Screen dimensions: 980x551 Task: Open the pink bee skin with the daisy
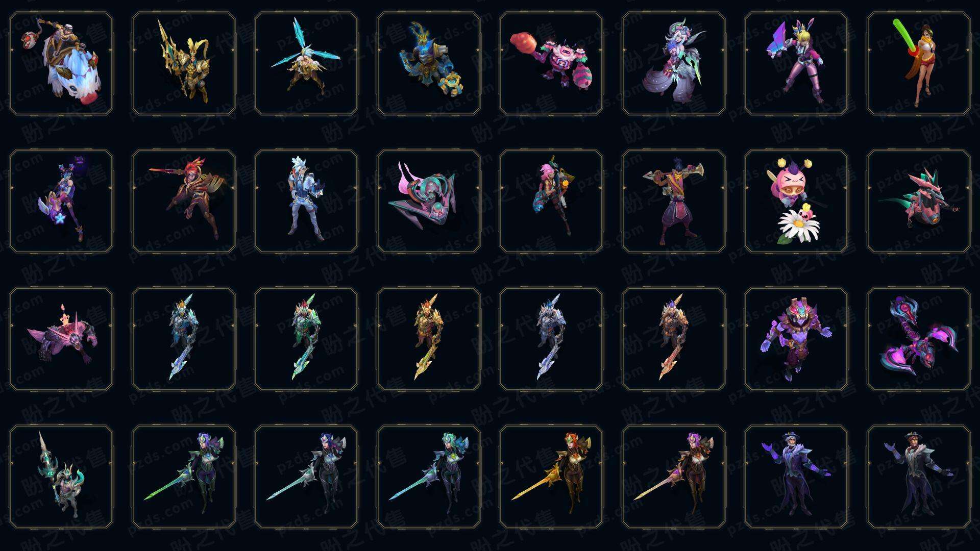[796, 201]
